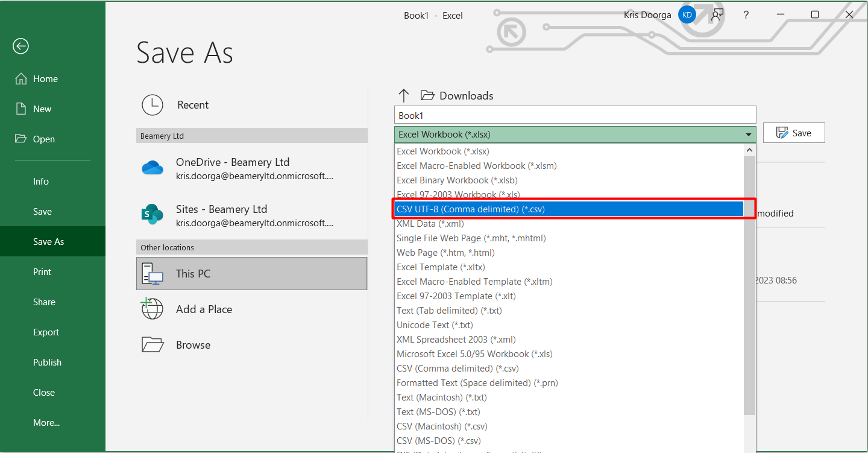Select Save in the sidebar
The height and width of the screenshot is (453, 868).
pos(52,212)
